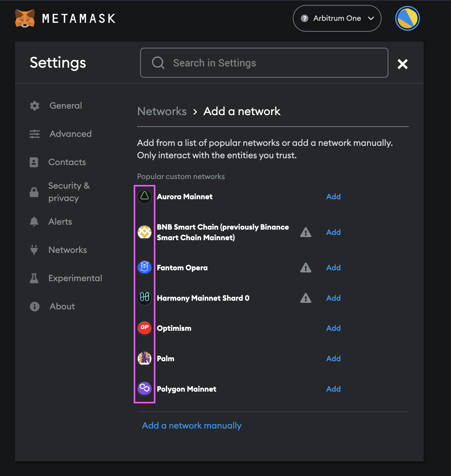The image size is (451, 476).
Task: Select the Optimism OP icon
Action: coord(144,328)
